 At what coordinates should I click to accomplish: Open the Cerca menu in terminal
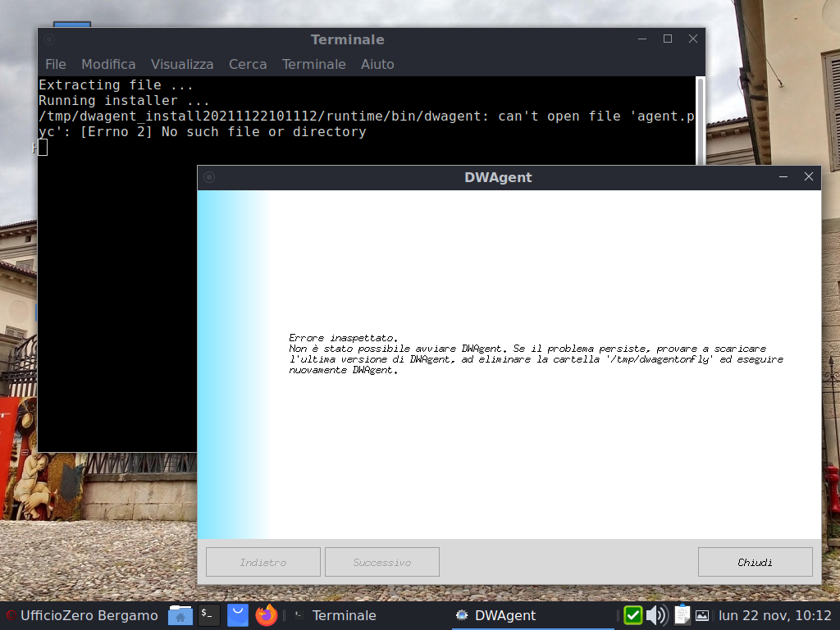click(248, 64)
